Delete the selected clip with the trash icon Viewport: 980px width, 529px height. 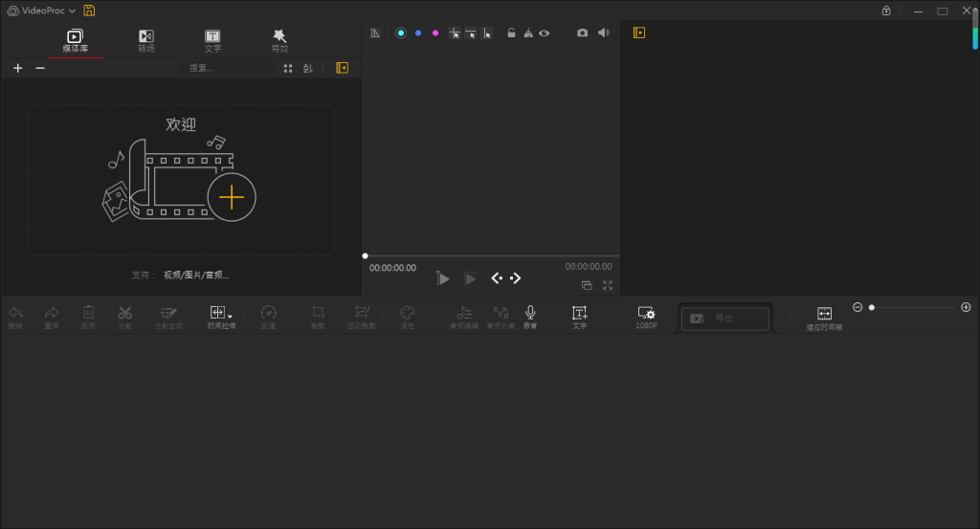[88, 317]
